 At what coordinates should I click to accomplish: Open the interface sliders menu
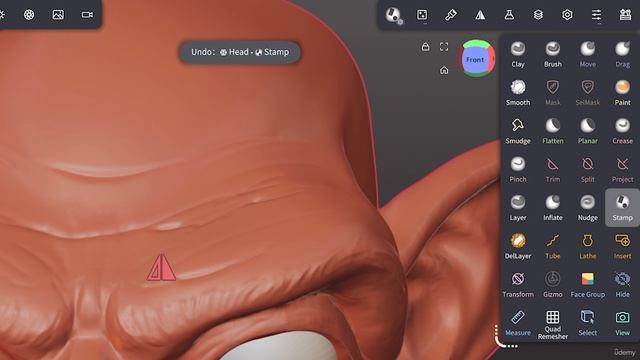596,15
